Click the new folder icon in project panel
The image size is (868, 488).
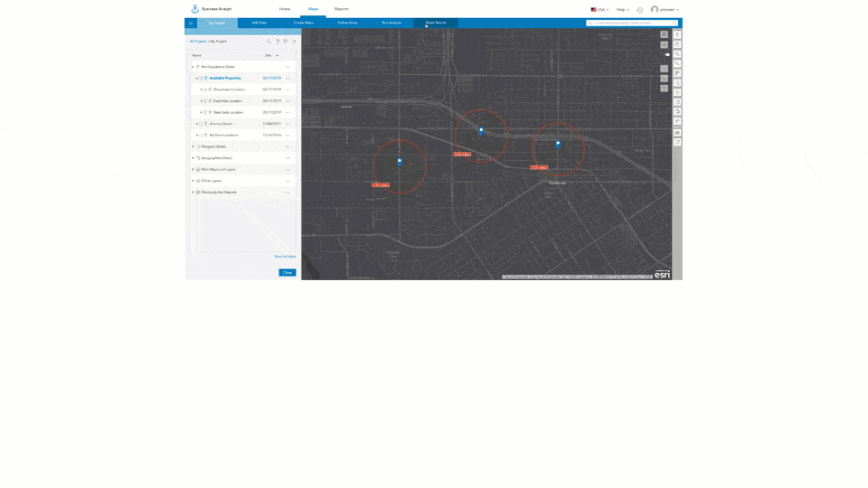click(286, 42)
